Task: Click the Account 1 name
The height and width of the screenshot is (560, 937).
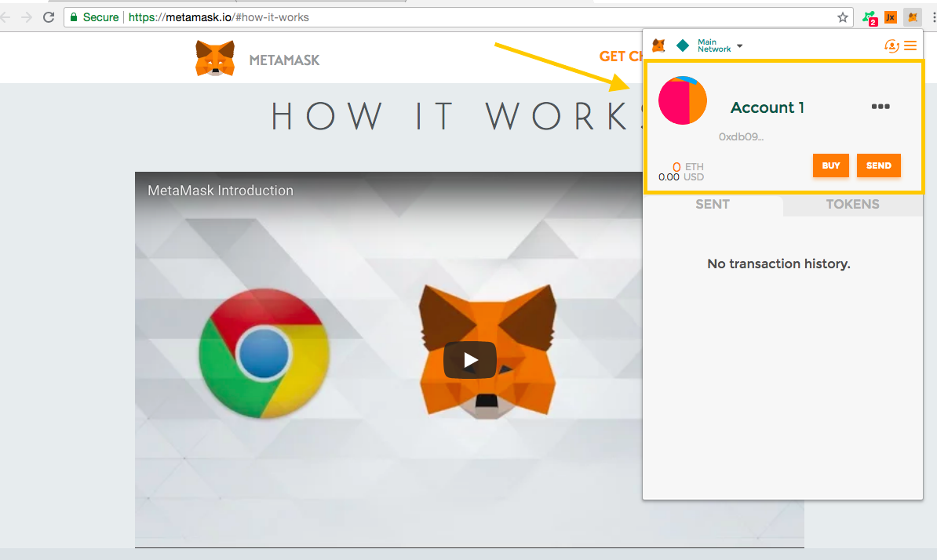Action: click(x=767, y=107)
